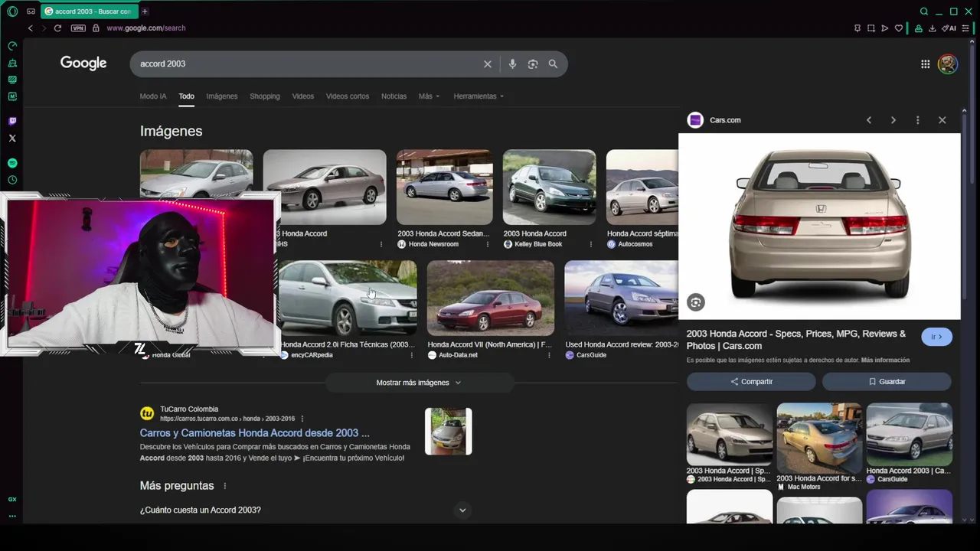This screenshot has height=551, width=980.
Task: Switch to the Shopping tab
Action: coord(265,96)
